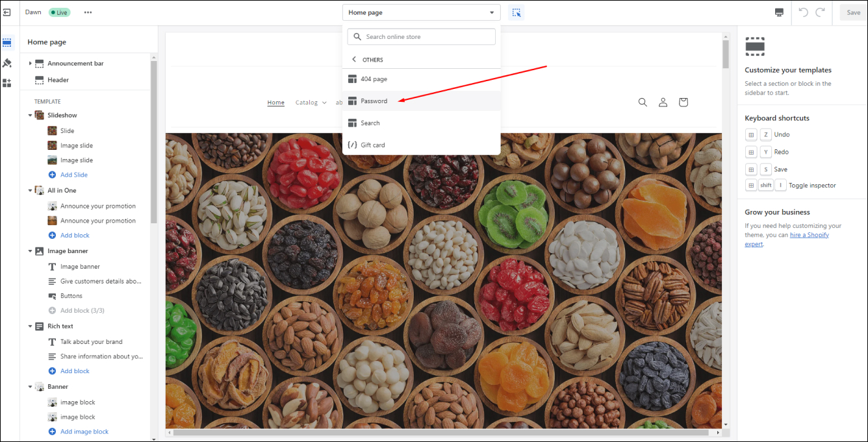Select the Search template

click(421, 123)
